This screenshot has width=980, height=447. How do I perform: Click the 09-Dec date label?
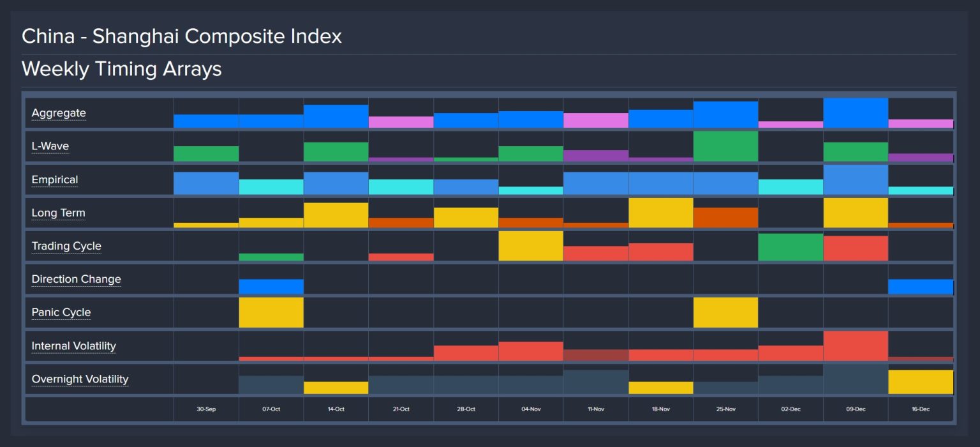pyautogui.click(x=856, y=409)
